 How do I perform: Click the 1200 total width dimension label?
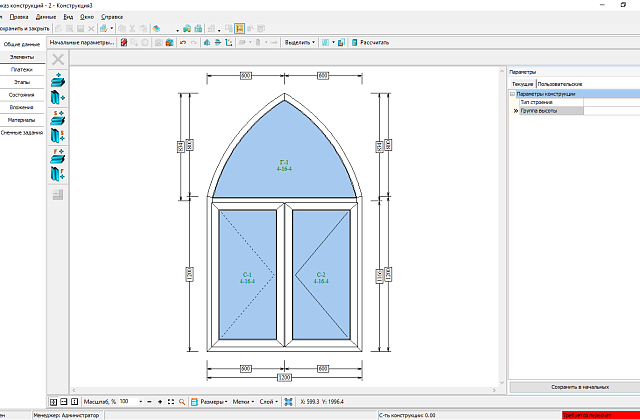click(x=284, y=378)
